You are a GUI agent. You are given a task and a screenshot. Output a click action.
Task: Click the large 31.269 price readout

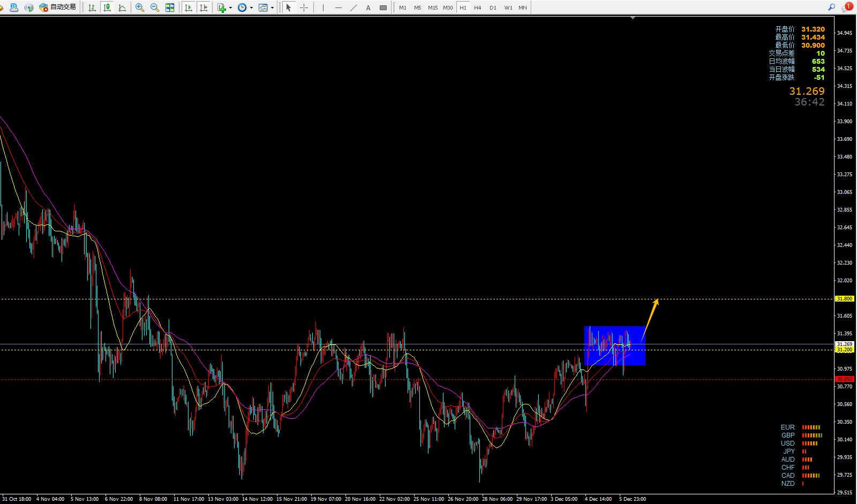807,91
